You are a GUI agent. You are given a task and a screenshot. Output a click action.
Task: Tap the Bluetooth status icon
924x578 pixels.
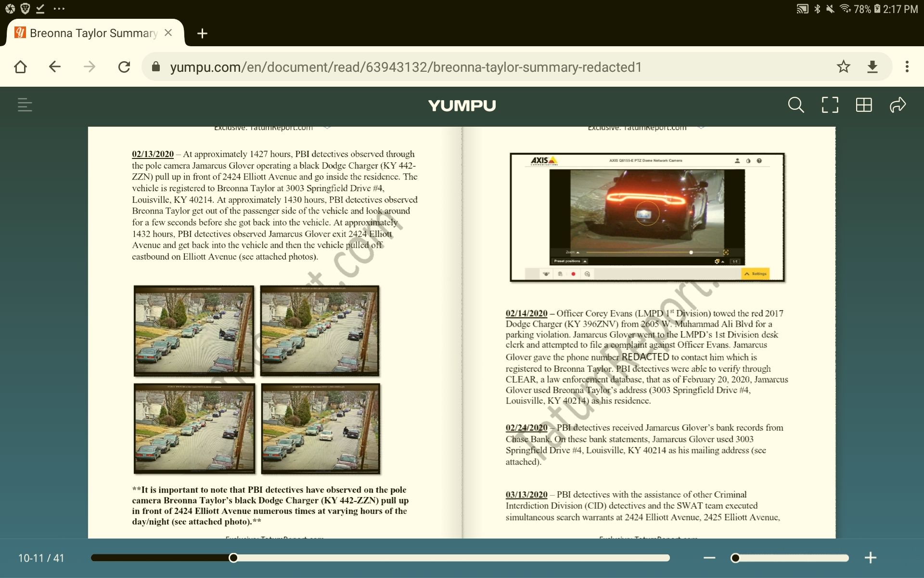tap(817, 9)
